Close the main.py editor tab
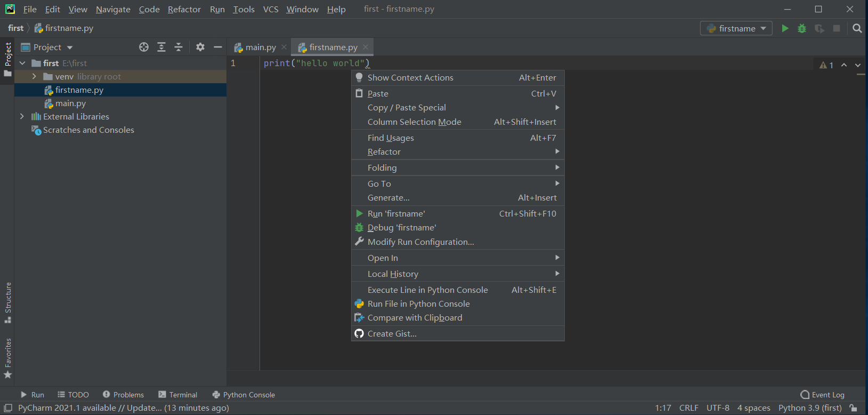This screenshot has height=415, width=868. pyautogui.click(x=284, y=47)
